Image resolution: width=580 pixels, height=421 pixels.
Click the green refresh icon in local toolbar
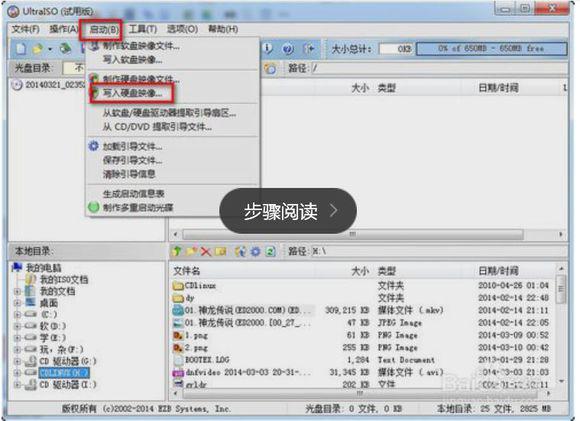[270, 252]
